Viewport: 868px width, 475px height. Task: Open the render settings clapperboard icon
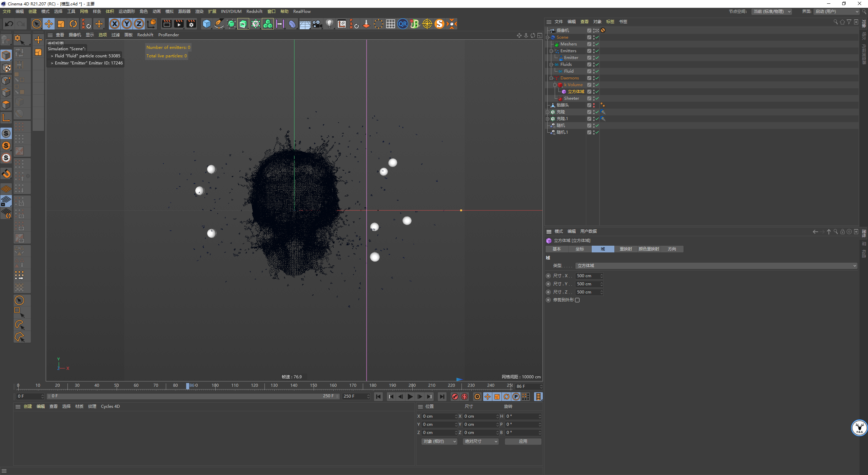point(191,24)
